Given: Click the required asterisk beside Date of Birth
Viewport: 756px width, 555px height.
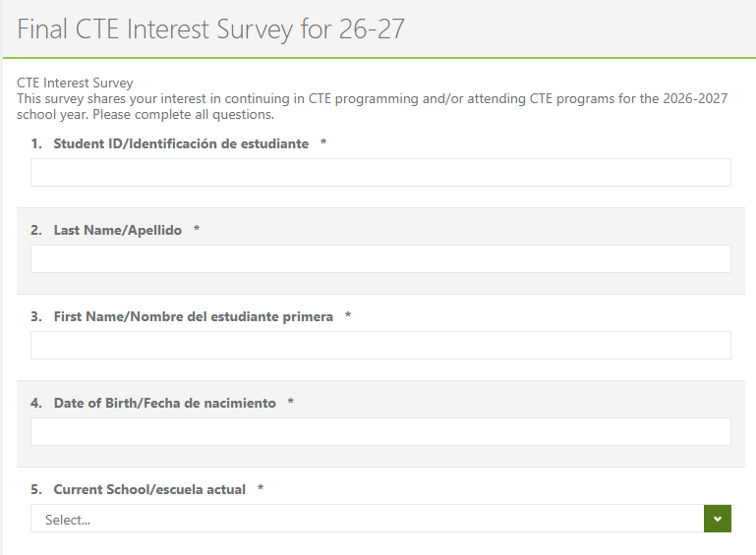Looking at the screenshot, I should tap(291, 404).
